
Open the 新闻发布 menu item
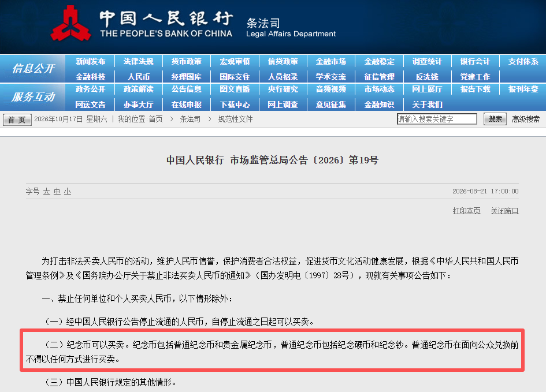click(90, 62)
